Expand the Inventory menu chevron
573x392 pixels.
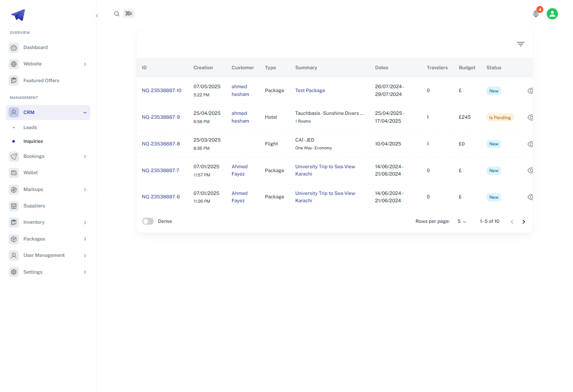tap(85, 222)
